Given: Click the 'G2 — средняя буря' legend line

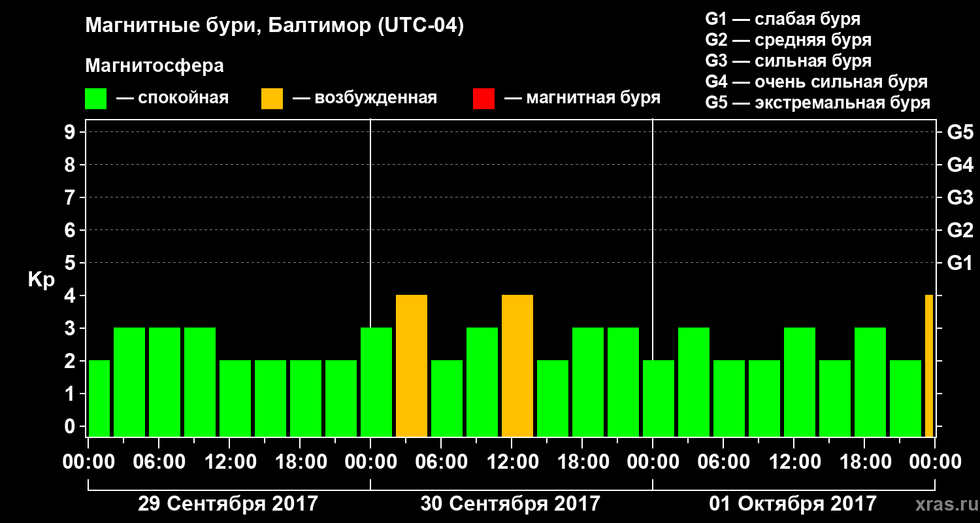Looking at the screenshot, I should click(x=788, y=40).
